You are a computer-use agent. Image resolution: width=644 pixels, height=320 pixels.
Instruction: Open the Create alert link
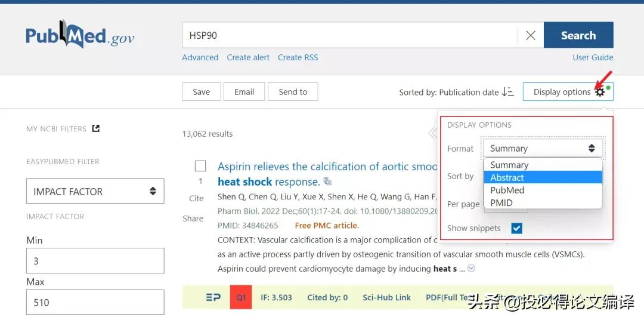click(x=248, y=57)
